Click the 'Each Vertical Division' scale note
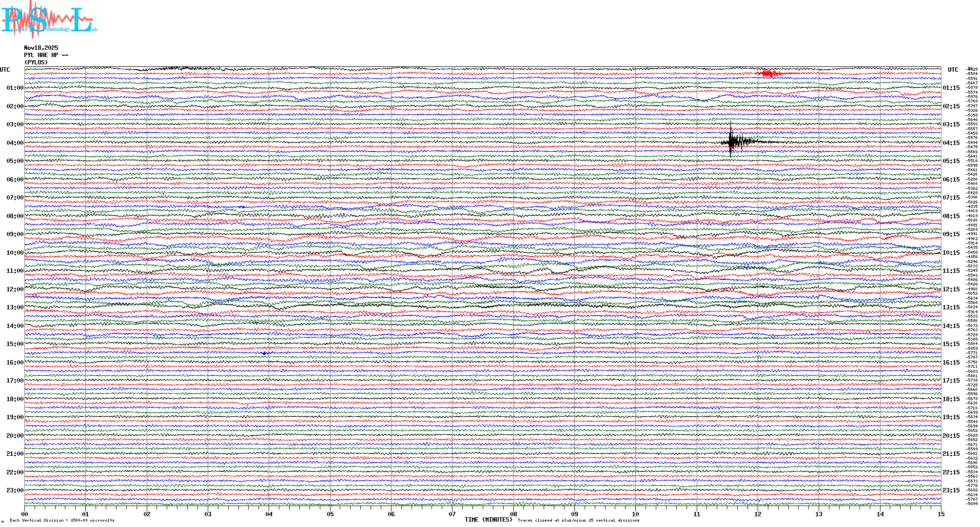This screenshot has width=980, height=527. tap(62, 520)
